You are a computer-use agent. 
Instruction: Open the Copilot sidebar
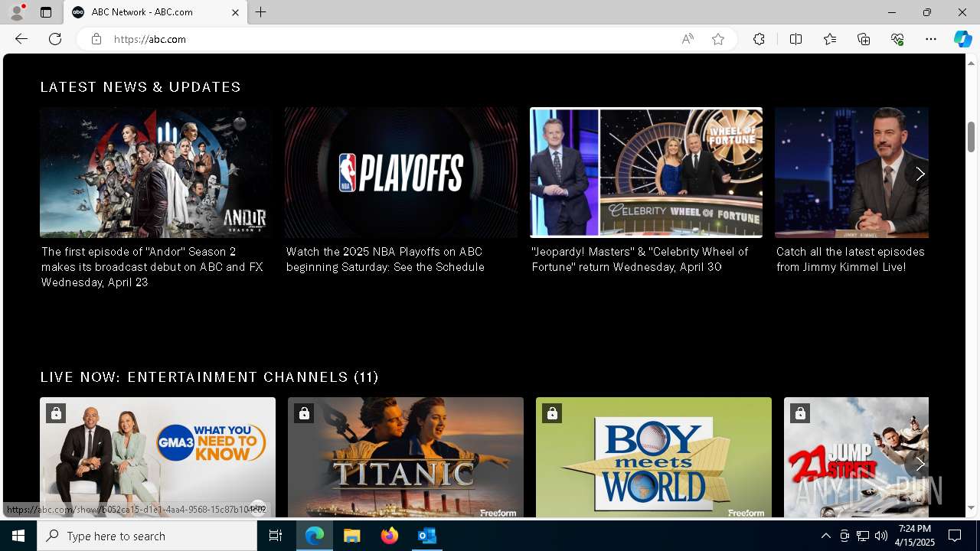pyautogui.click(x=962, y=39)
